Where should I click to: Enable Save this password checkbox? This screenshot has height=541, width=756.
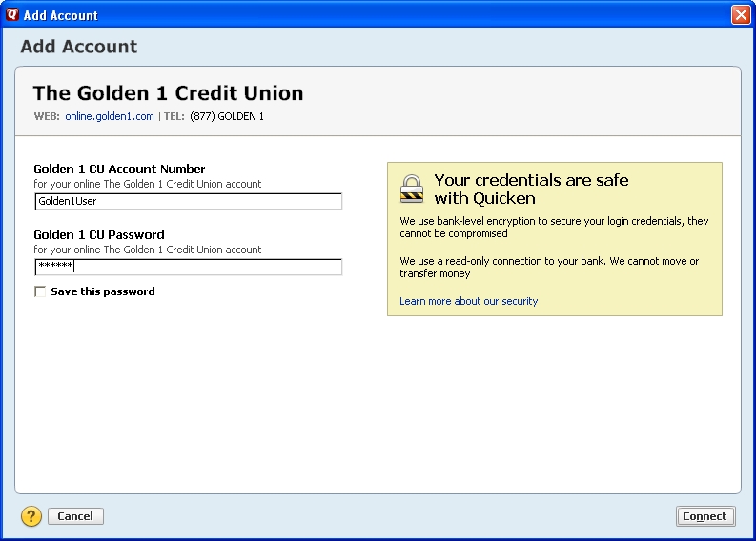coord(40,291)
